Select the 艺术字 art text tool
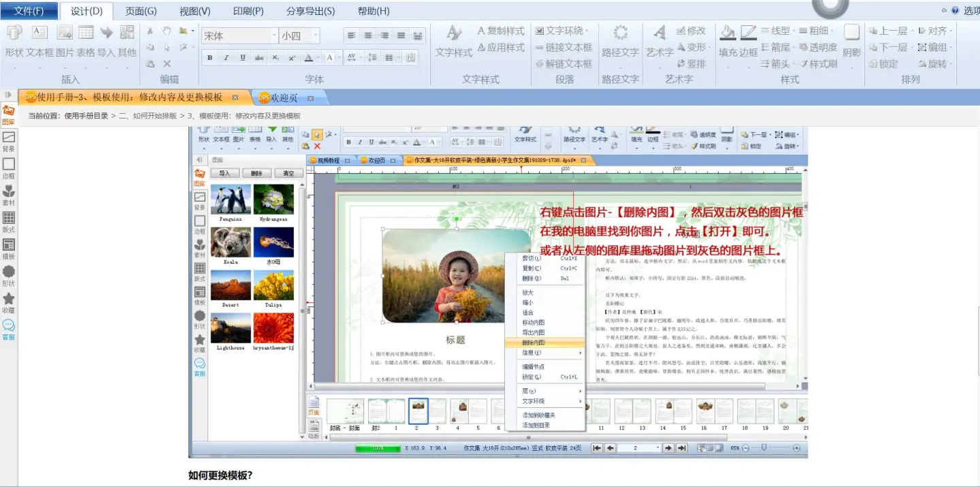This screenshot has height=487, width=980. (659, 42)
